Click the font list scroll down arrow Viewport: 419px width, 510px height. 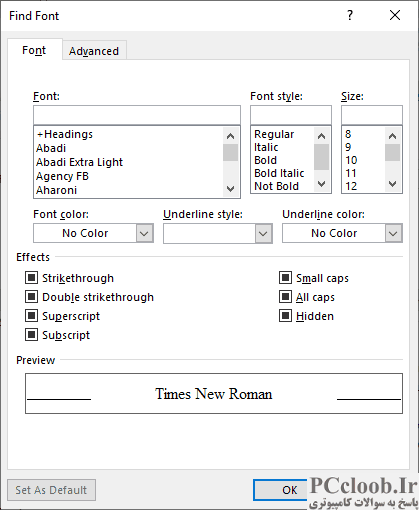230,189
